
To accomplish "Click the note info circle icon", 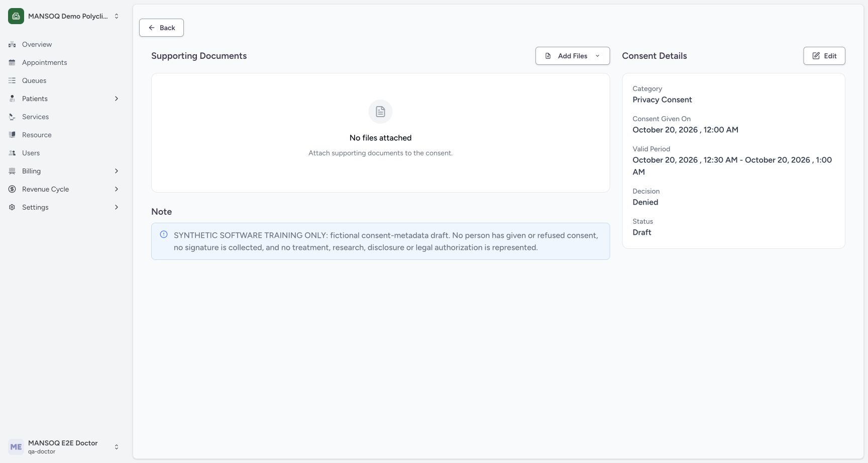I will click(x=164, y=234).
